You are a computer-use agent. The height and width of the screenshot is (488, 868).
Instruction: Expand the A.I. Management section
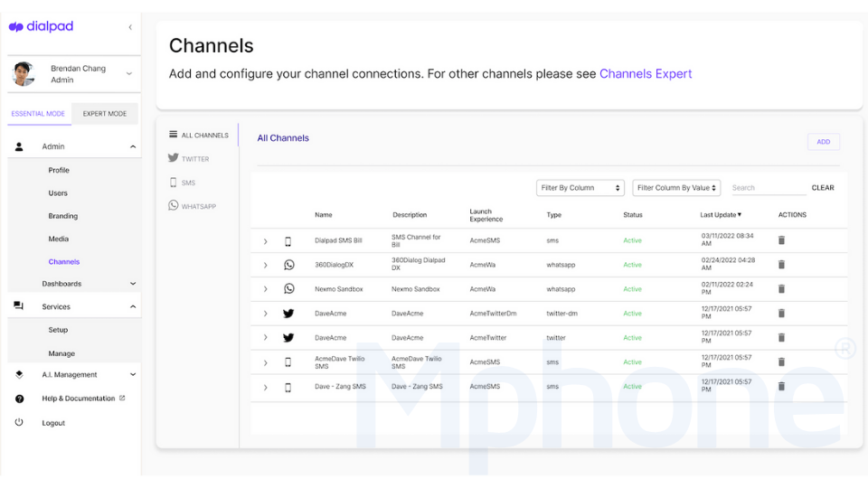(x=133, y=374)
